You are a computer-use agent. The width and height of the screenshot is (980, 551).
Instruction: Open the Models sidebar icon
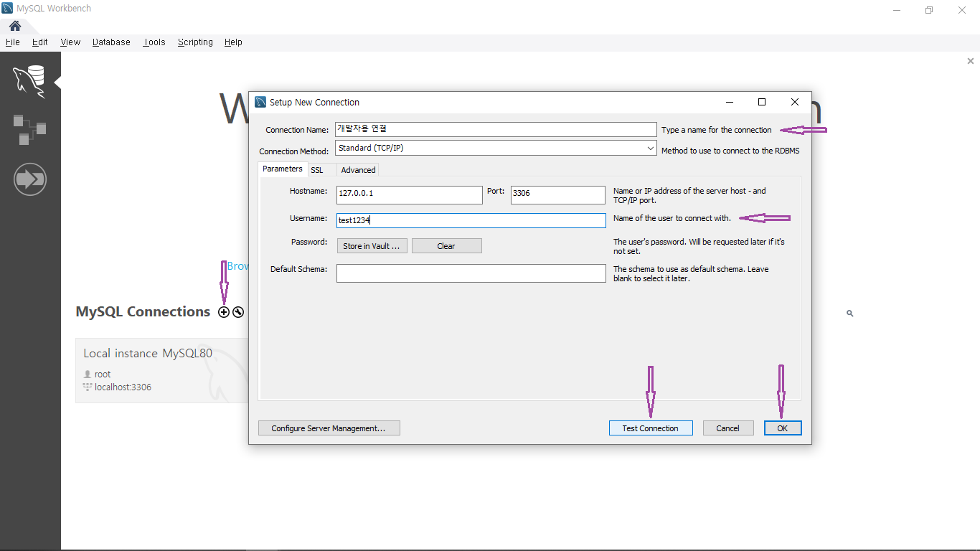coord(30,129)
